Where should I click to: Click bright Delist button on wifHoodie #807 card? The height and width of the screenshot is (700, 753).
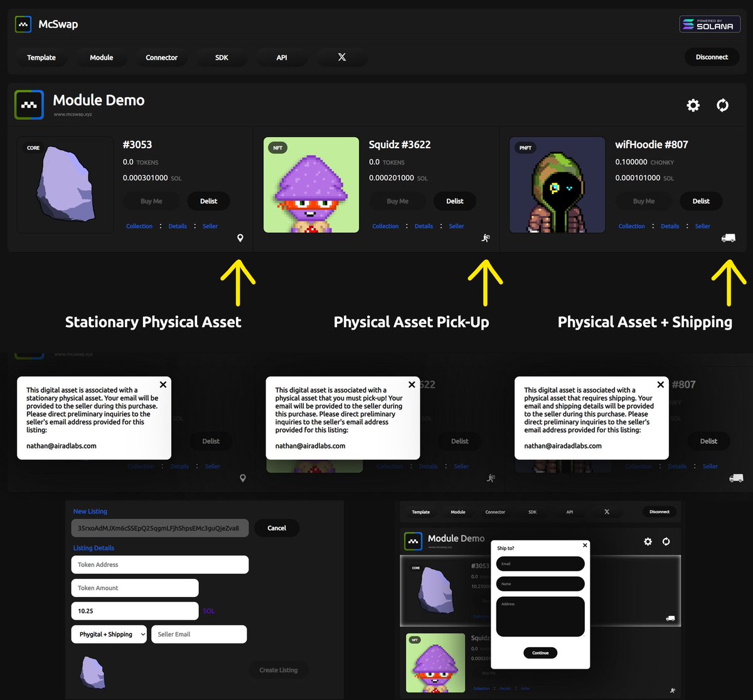[x=701, y=201]
